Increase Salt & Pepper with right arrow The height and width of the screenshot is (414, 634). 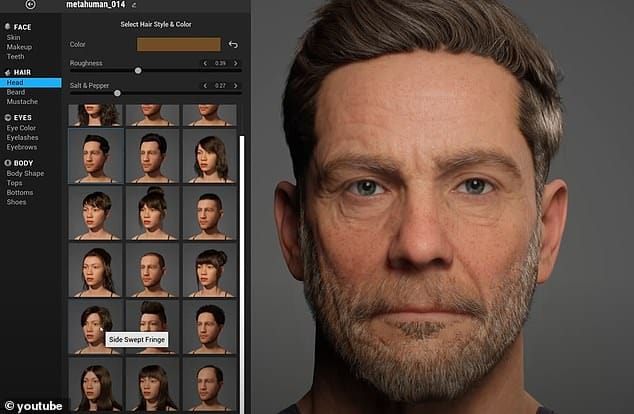pyautogui.click(x=235, y=85)
